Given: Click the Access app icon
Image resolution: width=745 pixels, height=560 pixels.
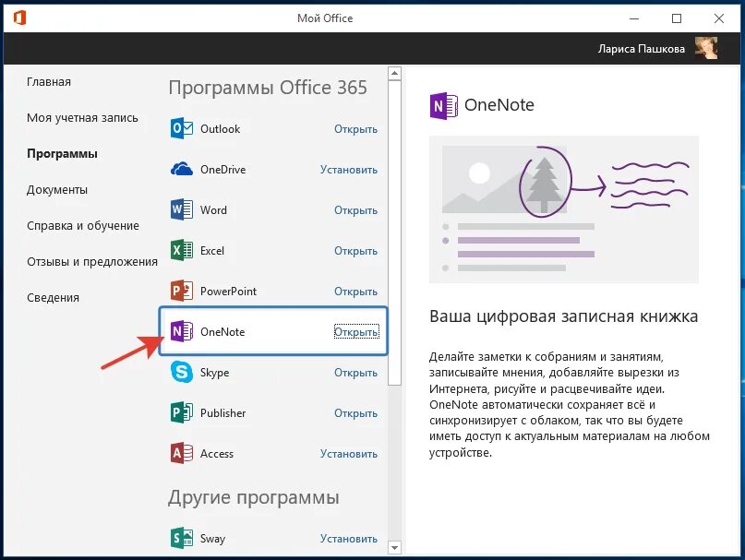Looking at the screenshot, I should 182,453.
